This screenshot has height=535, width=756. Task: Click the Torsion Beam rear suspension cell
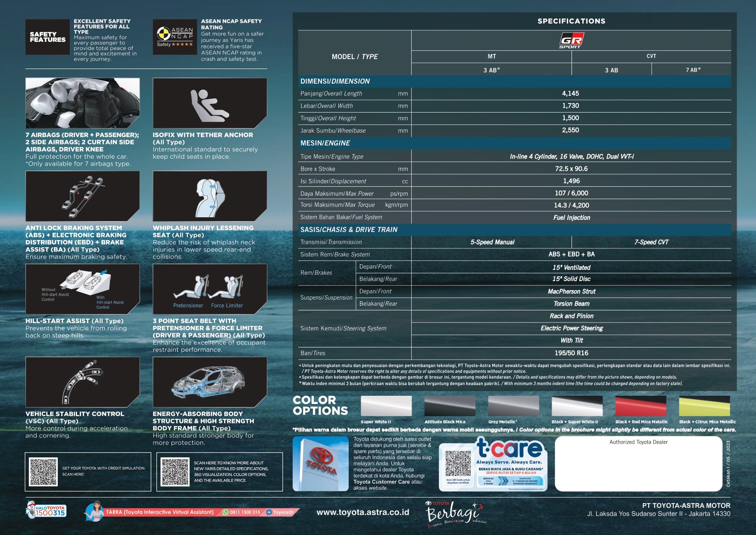click(572, 304)
